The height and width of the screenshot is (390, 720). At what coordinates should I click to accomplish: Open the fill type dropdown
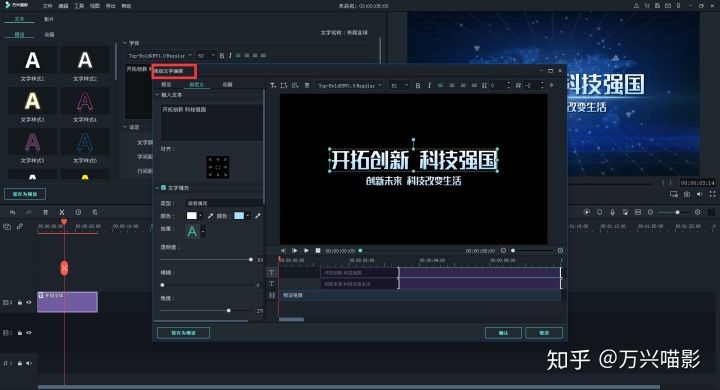coord(224,203)
